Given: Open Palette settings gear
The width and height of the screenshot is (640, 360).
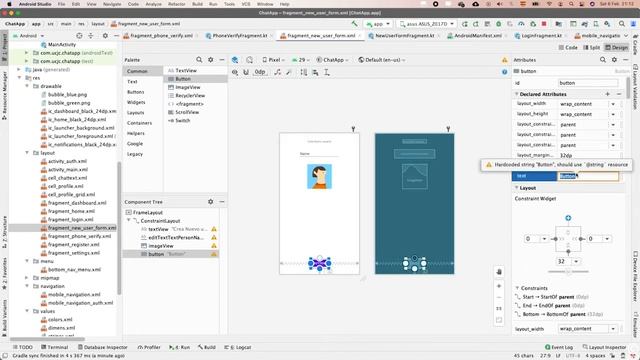Looking at the screenshot, I should tap(211, 60).
